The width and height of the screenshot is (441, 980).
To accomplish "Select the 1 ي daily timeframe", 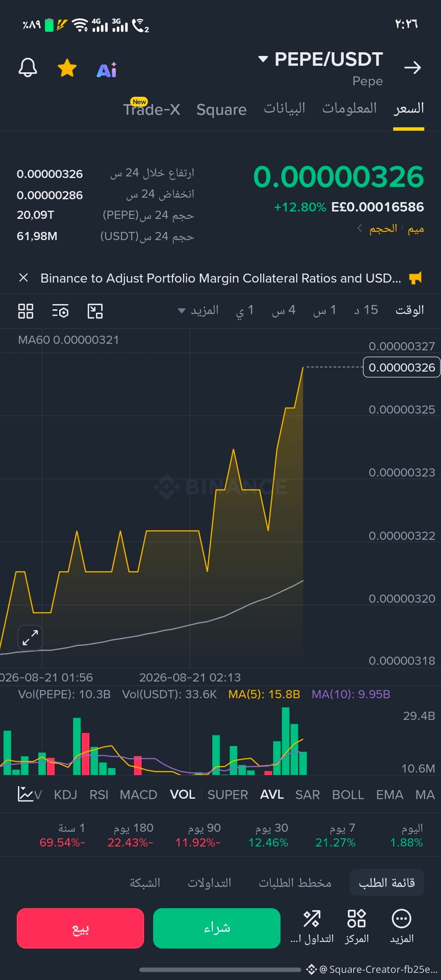I will click(x=245, y=310).
